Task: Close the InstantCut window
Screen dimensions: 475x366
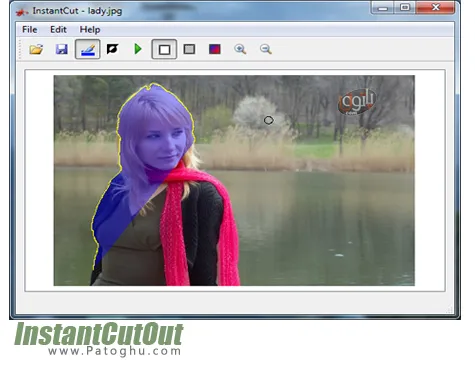Action: click(435, 8)
